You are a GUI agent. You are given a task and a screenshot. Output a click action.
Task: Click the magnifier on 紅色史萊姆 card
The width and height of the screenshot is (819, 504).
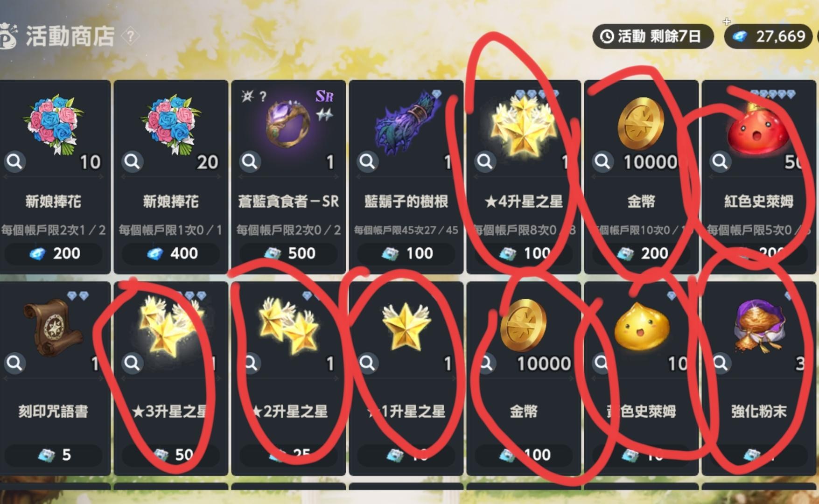click(x=720, y=161)
